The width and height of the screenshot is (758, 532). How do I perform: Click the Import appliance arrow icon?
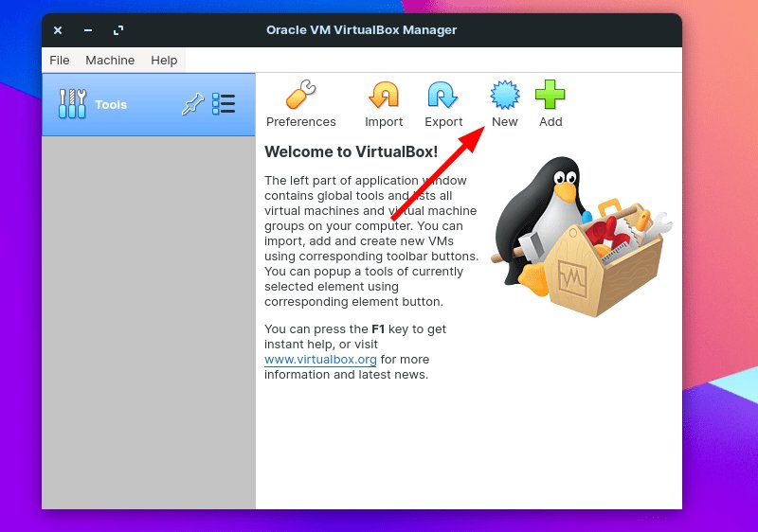click(x=384, y=97)
